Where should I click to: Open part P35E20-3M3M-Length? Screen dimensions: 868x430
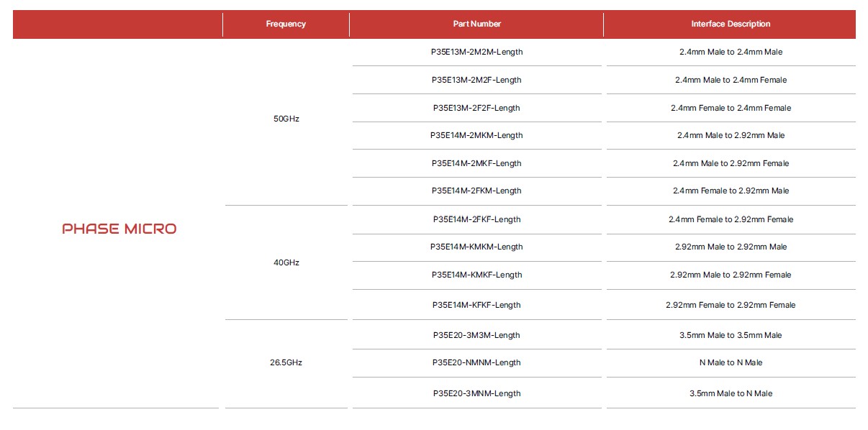click(476, 335)
